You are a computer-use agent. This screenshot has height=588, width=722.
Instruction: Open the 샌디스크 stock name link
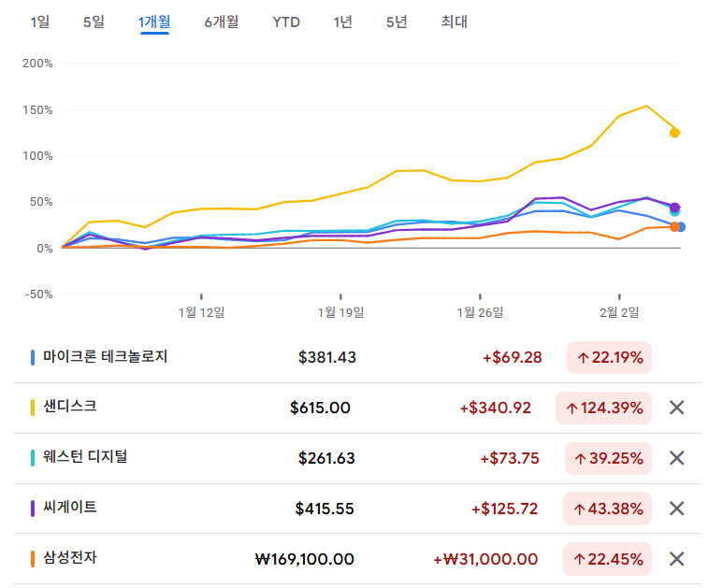pyautogui.click(x=69, y=407)
